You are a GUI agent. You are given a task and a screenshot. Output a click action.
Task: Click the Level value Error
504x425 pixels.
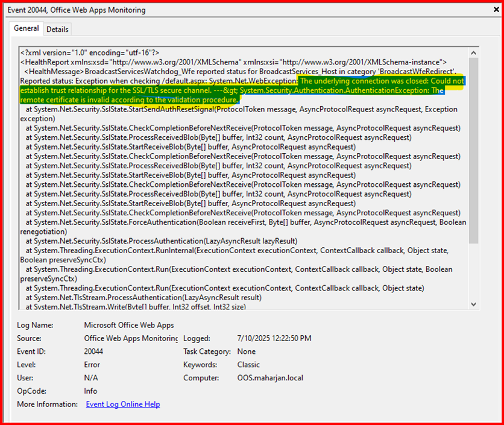[92, 365]
